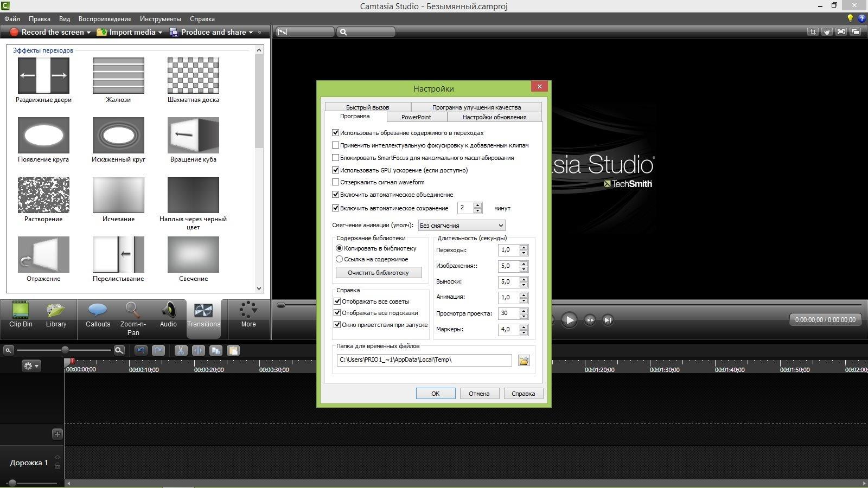Open the Файл menu
The width and height of the screenshot is (868, 488).
click(12, 18)
